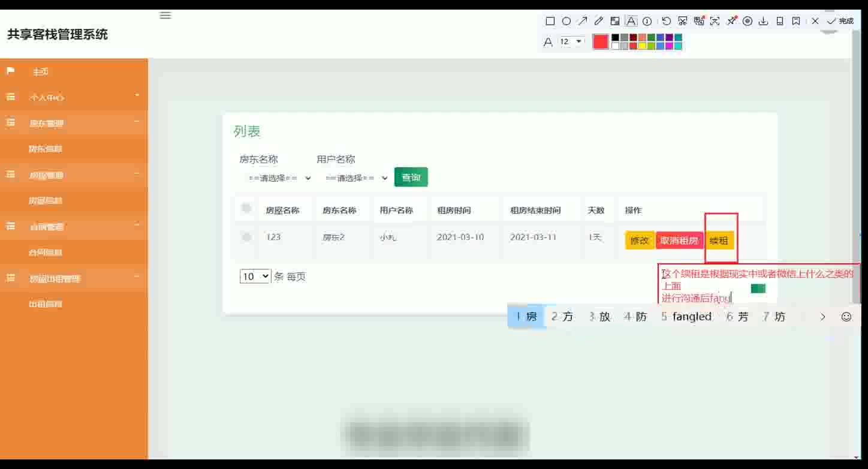868x469 pixels.
Task: Open emoji panel in IME bar
Action: point(846,317)
